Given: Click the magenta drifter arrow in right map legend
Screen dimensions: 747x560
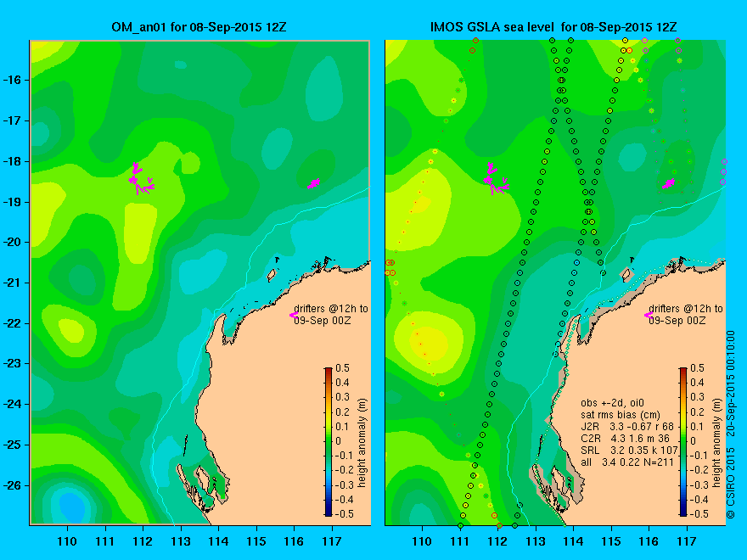Looking at the screenshot, I should 648,315.
